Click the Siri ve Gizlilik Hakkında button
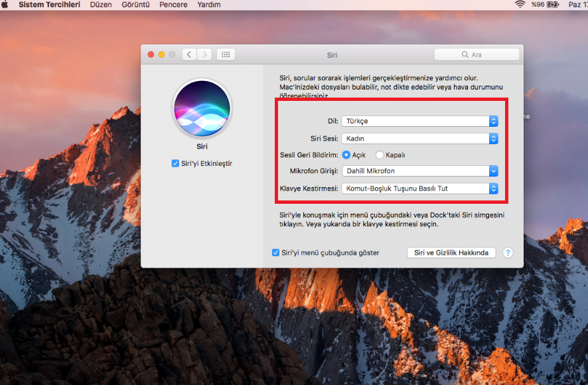 coord(451,252)
